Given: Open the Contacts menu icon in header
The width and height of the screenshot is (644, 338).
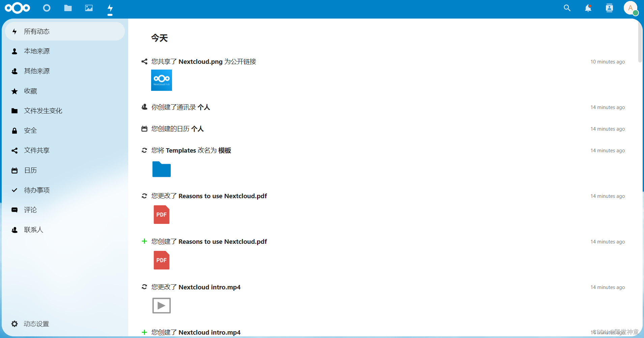Looking at the screenshot, I should 609,8.
